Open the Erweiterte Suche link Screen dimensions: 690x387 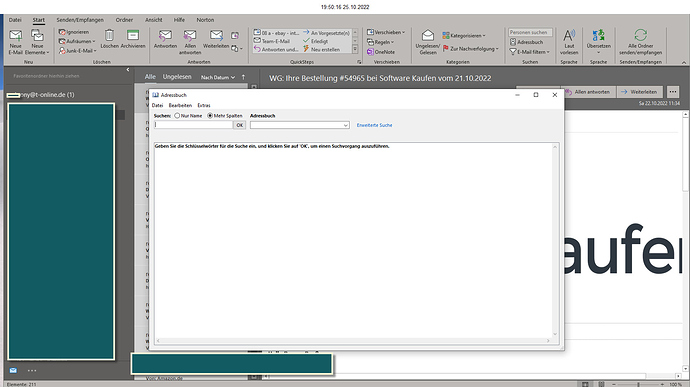374,125
